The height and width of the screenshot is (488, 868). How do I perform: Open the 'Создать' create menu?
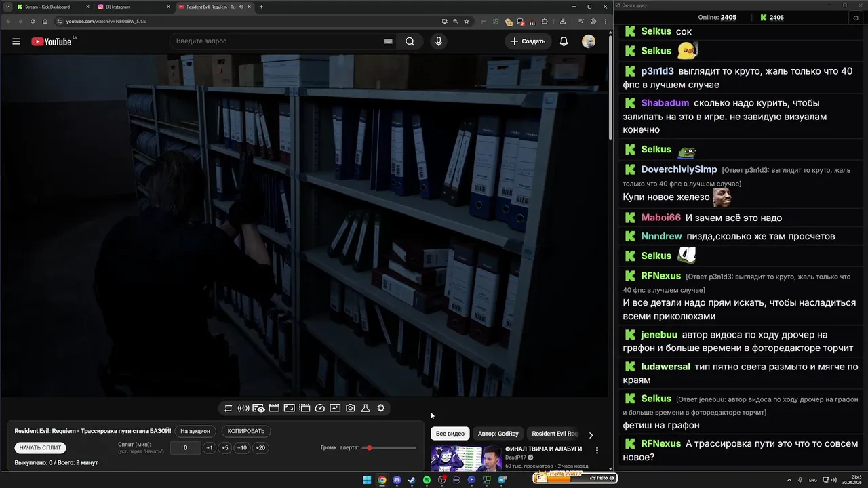pos(528,41)
